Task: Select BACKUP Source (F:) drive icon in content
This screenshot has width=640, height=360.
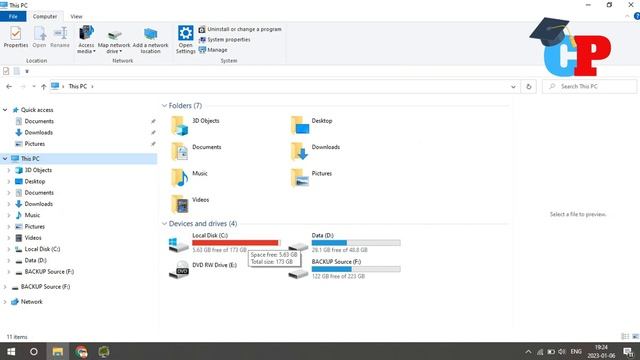Action: [x=298, y=274]
